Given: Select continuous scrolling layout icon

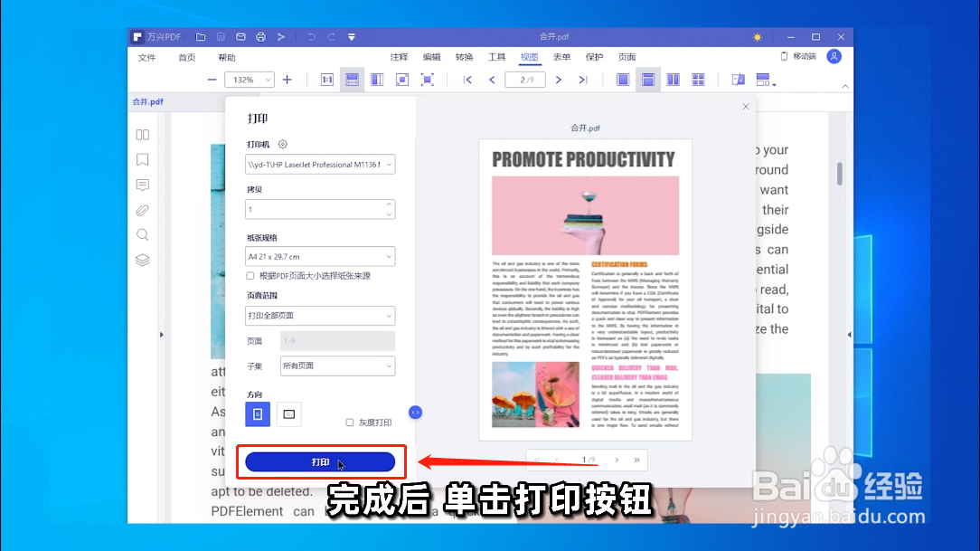Looking at the screenshot, I should (x=648, y=80).
